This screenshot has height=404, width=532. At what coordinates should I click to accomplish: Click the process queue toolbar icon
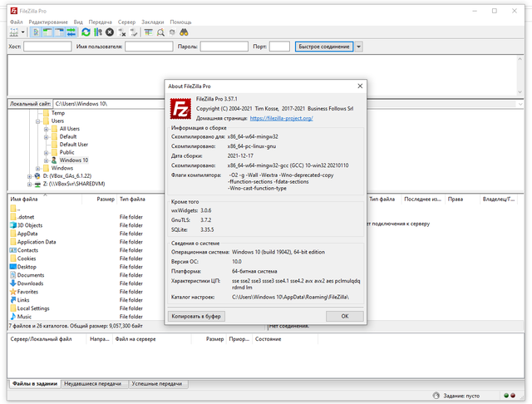(x=98, y=32)
